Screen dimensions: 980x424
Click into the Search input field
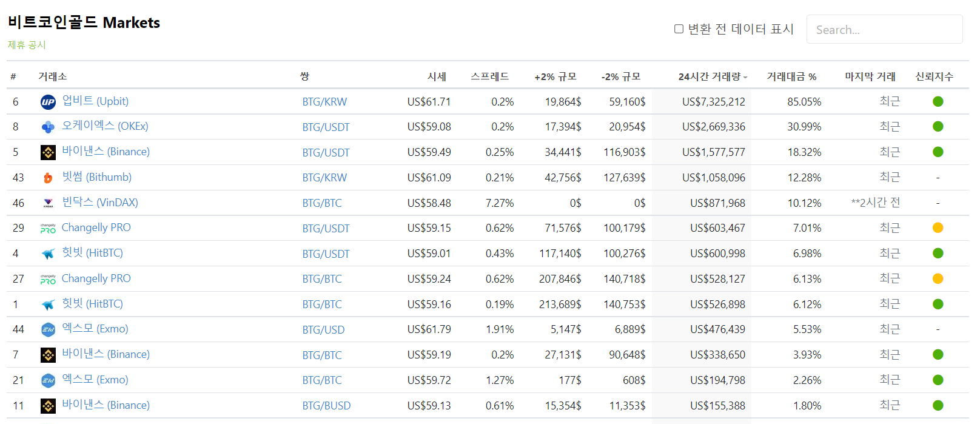click(x=884, y=29)
